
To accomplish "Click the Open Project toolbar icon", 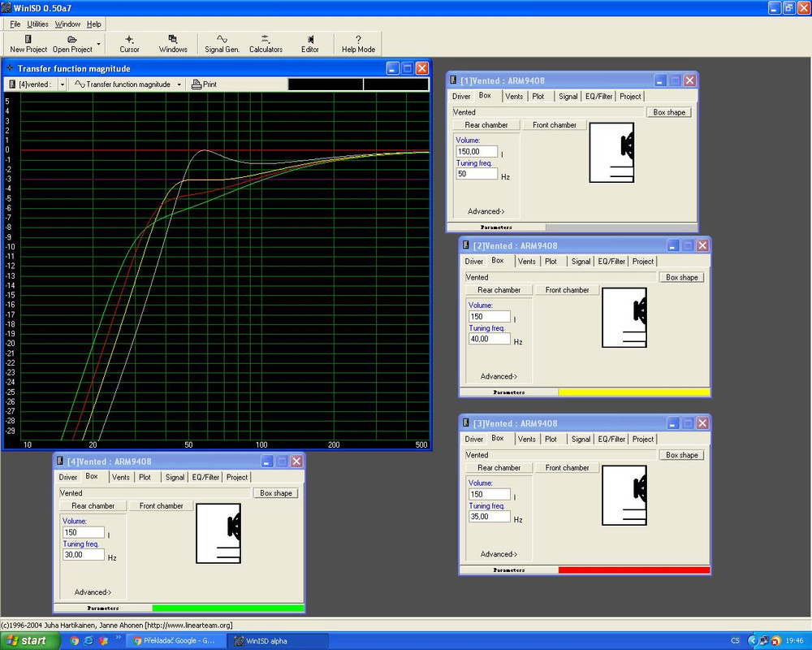I will pos(72,44).
